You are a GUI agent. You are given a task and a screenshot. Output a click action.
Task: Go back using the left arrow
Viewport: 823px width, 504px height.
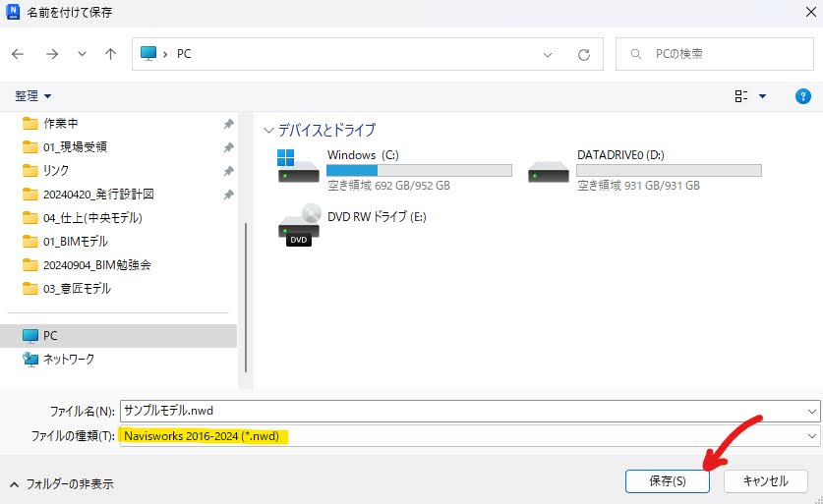(18, 53)
